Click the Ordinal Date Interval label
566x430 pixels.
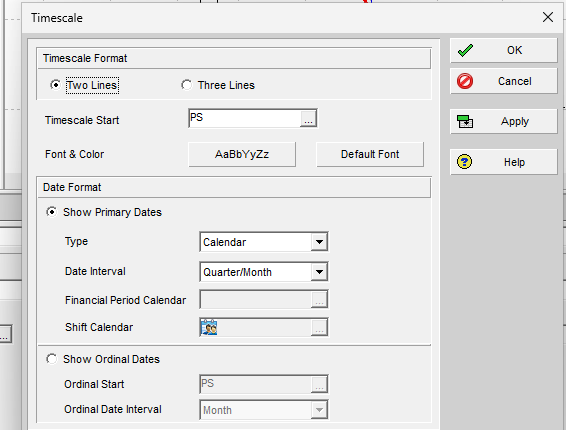[113, 409]
